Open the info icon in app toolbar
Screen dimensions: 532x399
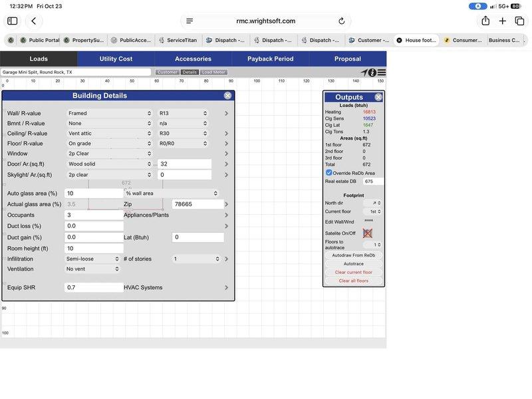pyautogui.click(x=372, y=72)
